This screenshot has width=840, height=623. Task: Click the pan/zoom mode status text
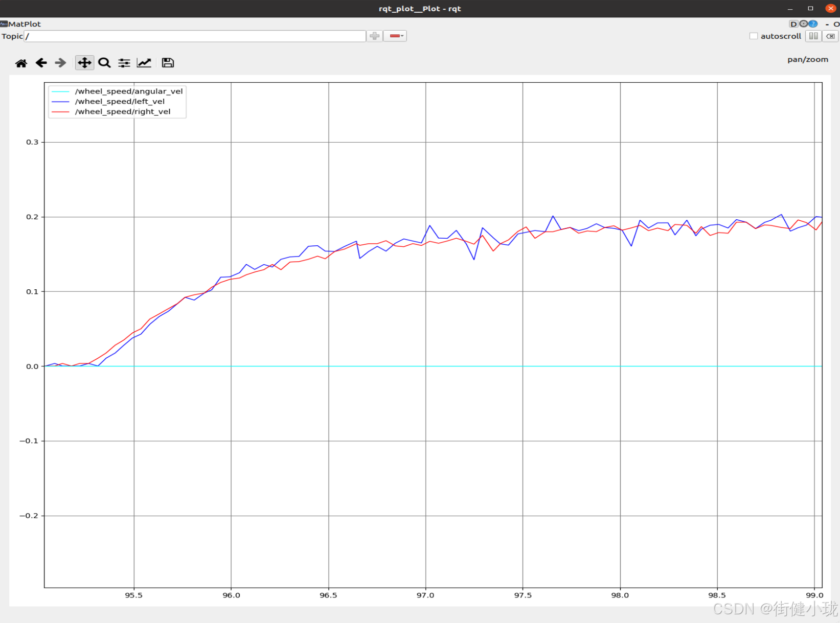pyautogui.click(x=808, y=59)
